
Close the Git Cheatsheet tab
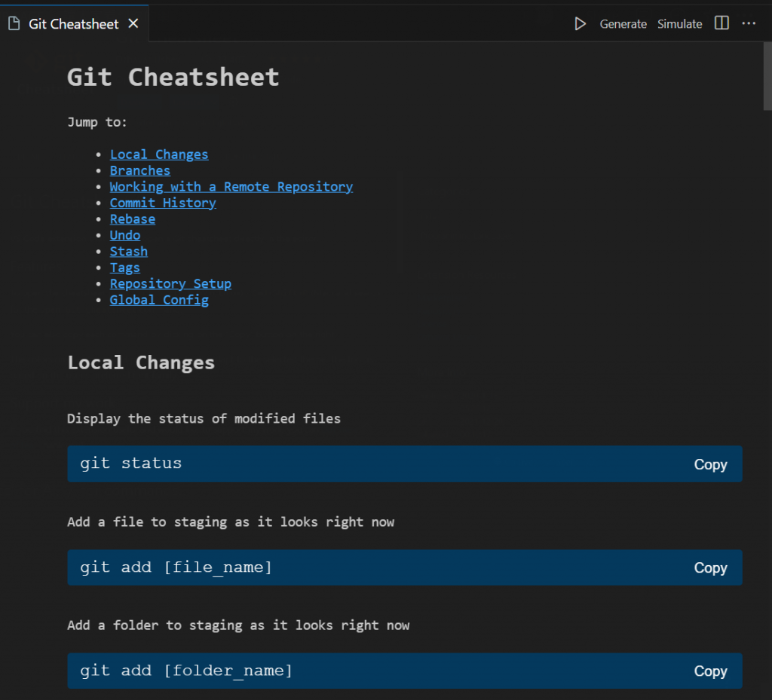(133, 23)
